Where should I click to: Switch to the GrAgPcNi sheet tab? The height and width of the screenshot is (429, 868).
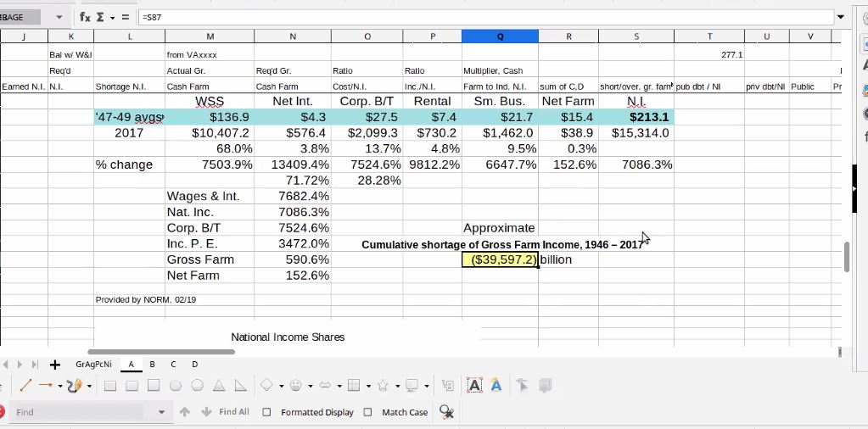[x=93, y=365]
